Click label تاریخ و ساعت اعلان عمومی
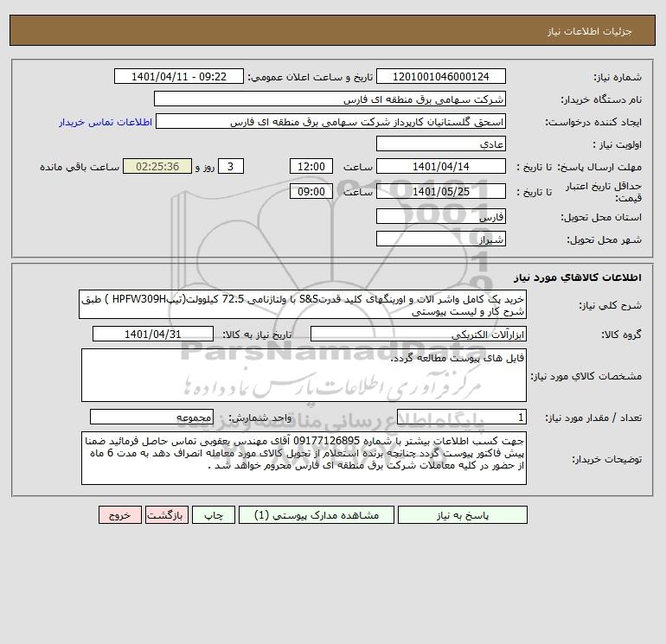Image resolution: width=666 pixels, height=644 pixels. click(x=310, y=77)
